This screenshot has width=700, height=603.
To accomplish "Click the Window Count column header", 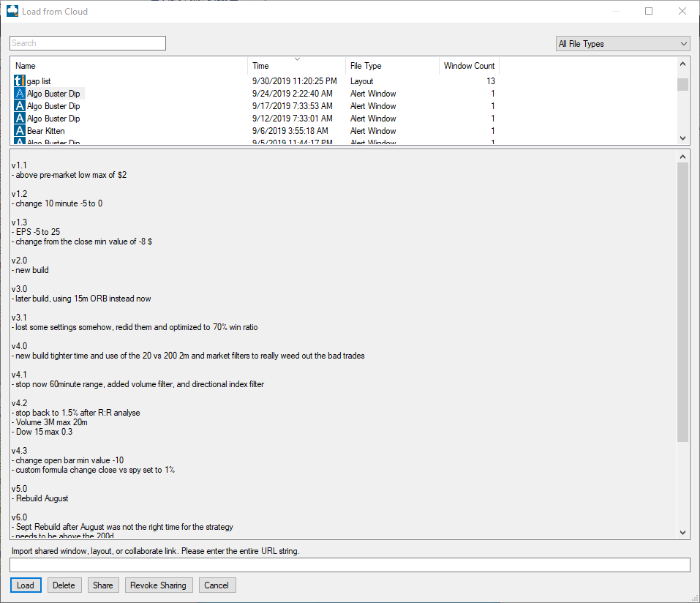I will [469, 65].
